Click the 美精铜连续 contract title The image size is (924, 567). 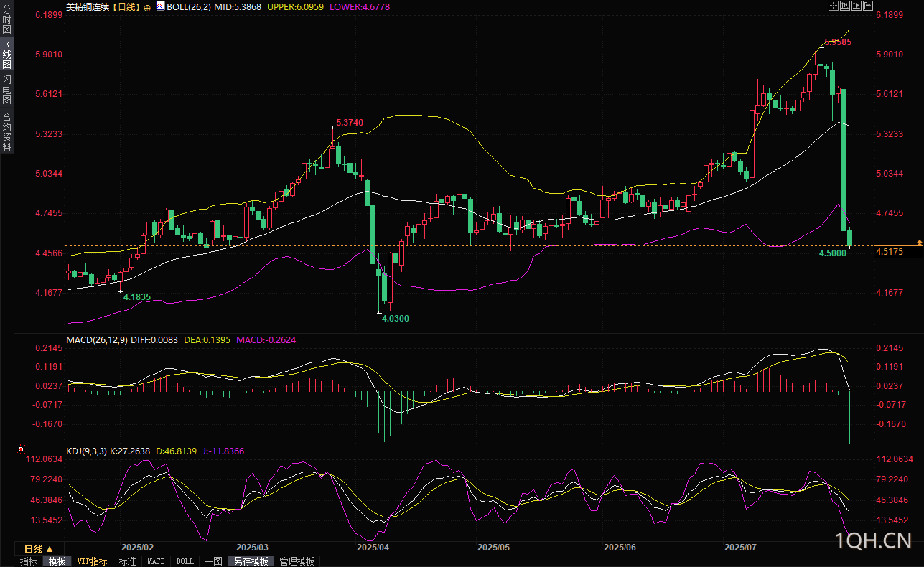[88, 7]
